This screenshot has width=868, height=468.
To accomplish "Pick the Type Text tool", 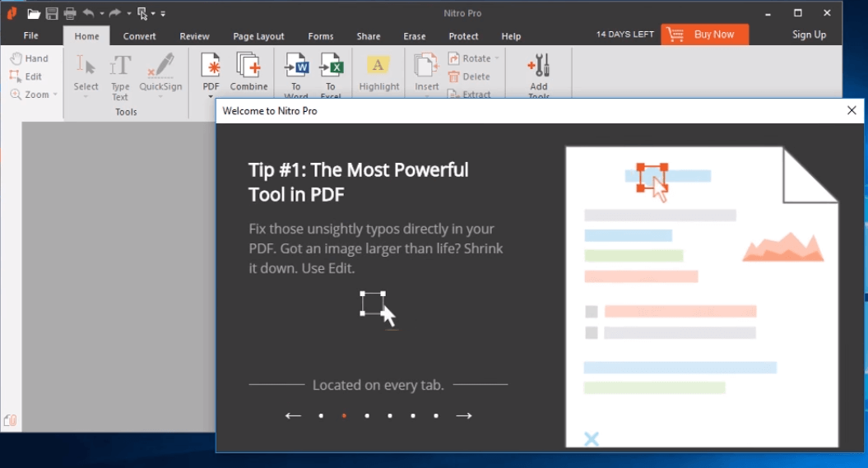I will [x=120, y=77].
